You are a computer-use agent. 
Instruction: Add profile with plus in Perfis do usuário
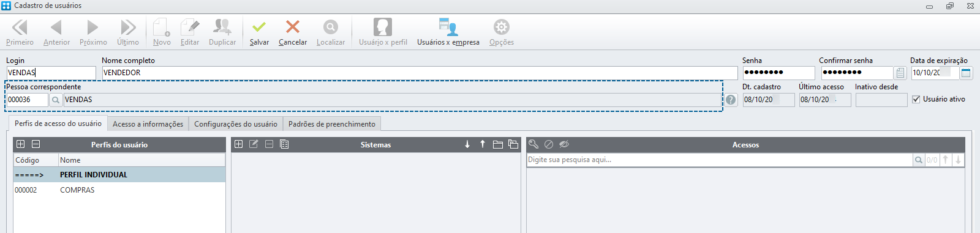coord(21,144)
